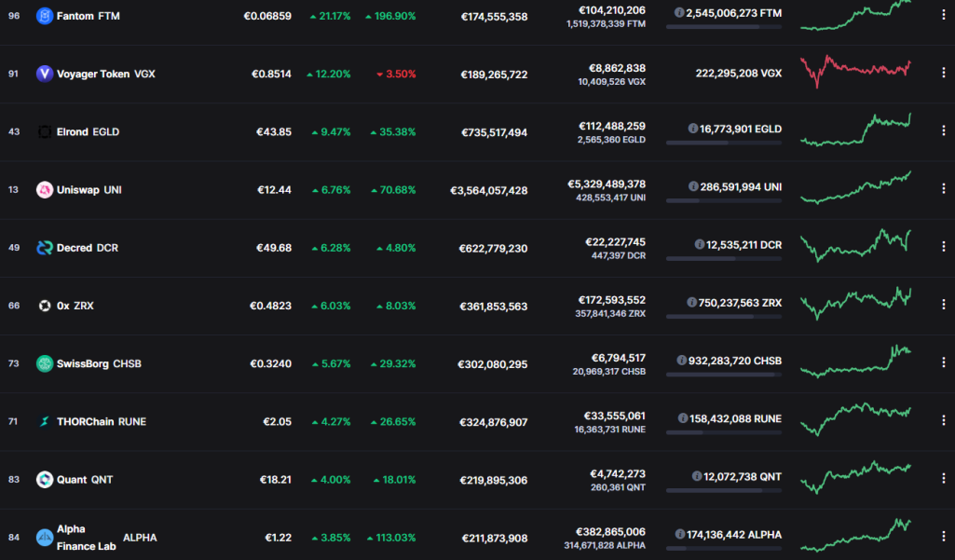Click the info icon beside EGLD supply
Viewport: 955px width, 560px height.
click(692, 129)
